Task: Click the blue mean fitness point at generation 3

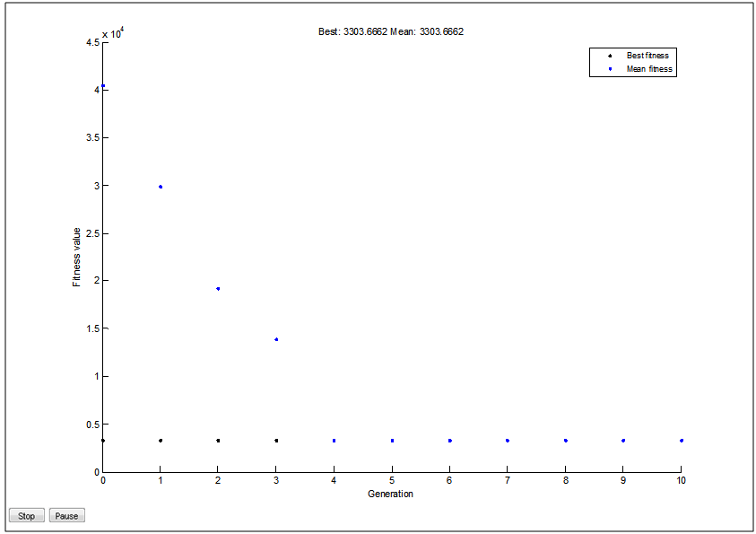Action: coord(276,339)
